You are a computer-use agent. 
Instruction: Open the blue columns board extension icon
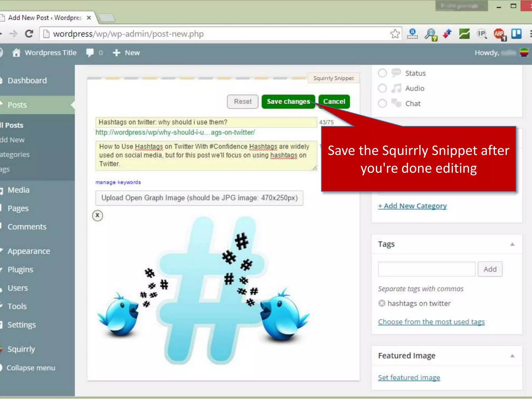point(516,34)
